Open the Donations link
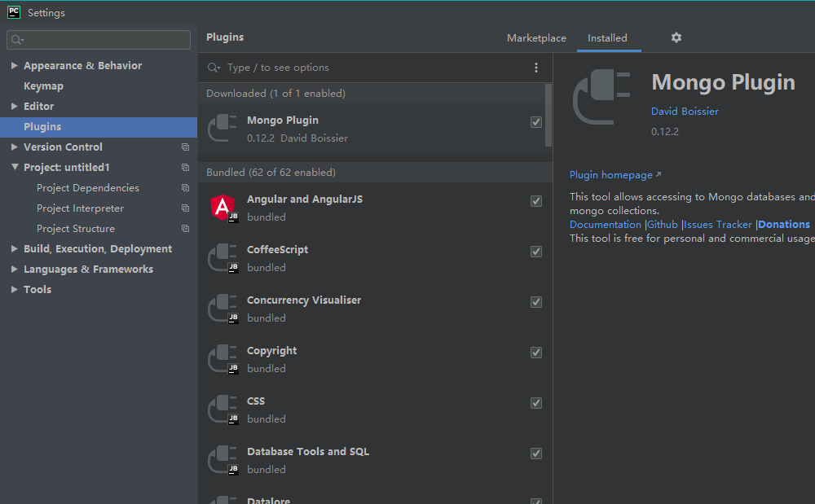This screenshot has height=504, width=815. (784, 224)
